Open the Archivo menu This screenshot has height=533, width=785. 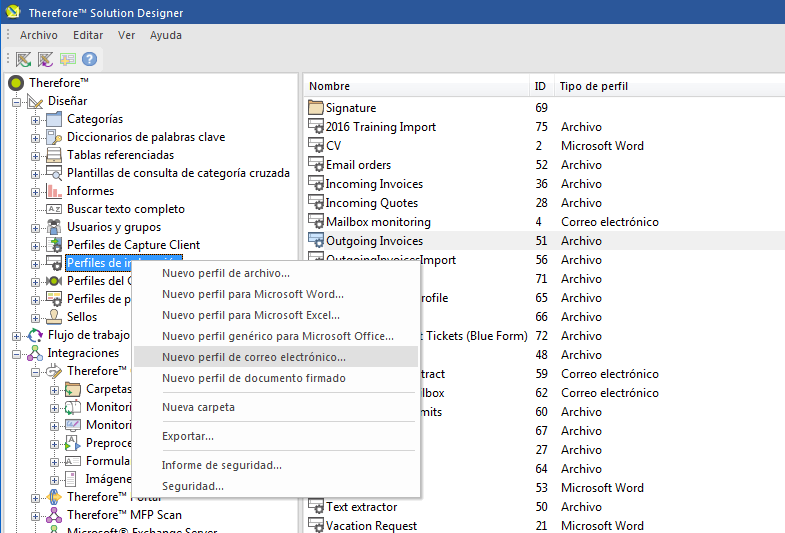pos(39,35)
